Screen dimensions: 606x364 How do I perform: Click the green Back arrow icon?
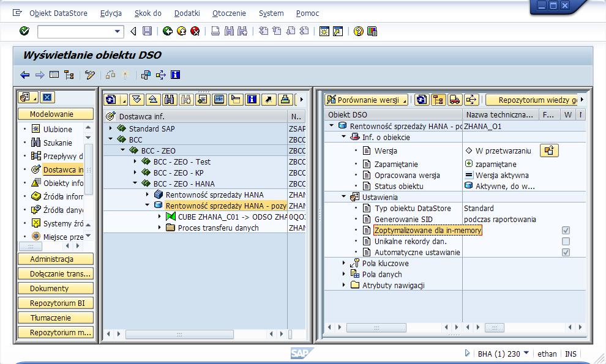pyautogui.click(x=167, y=31)
